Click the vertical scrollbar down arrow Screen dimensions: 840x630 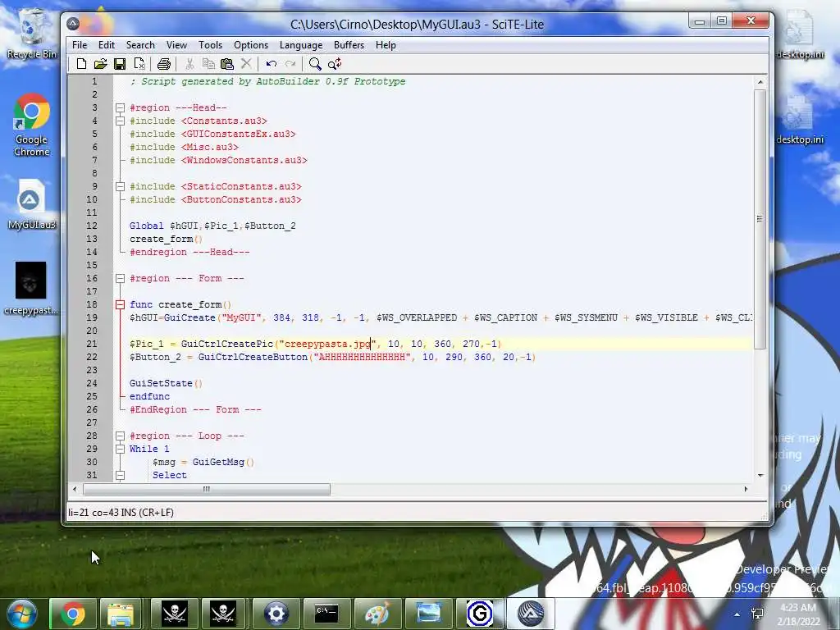pos(760,475)
